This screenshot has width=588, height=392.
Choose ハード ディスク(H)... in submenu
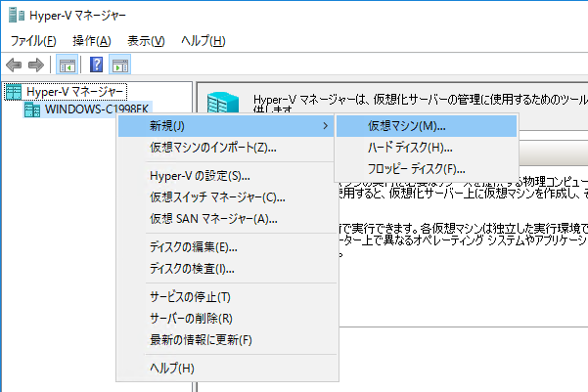tap(410, 148)
